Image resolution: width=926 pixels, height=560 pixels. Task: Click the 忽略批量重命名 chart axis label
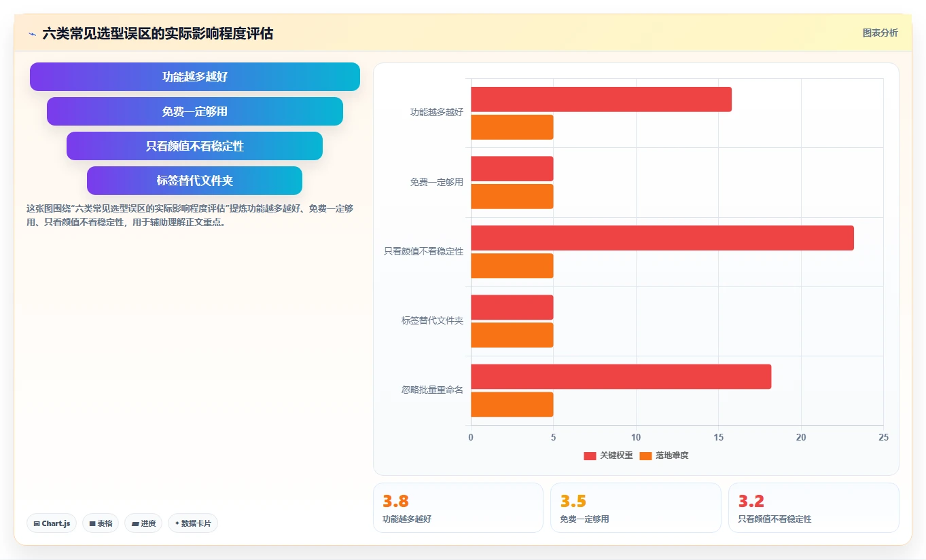[x=433, y=390]
